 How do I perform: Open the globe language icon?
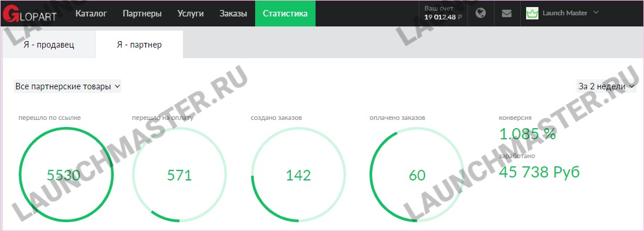[x=480, y=13]
